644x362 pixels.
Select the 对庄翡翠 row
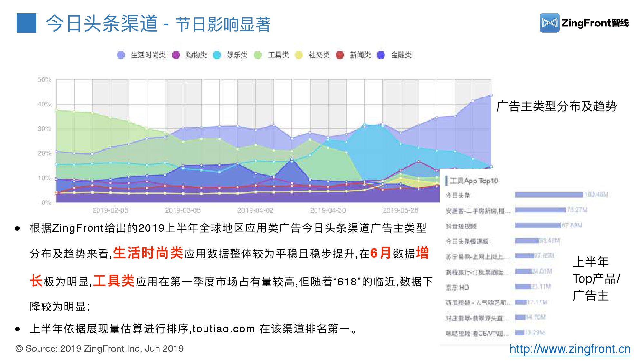click(496, 318)
